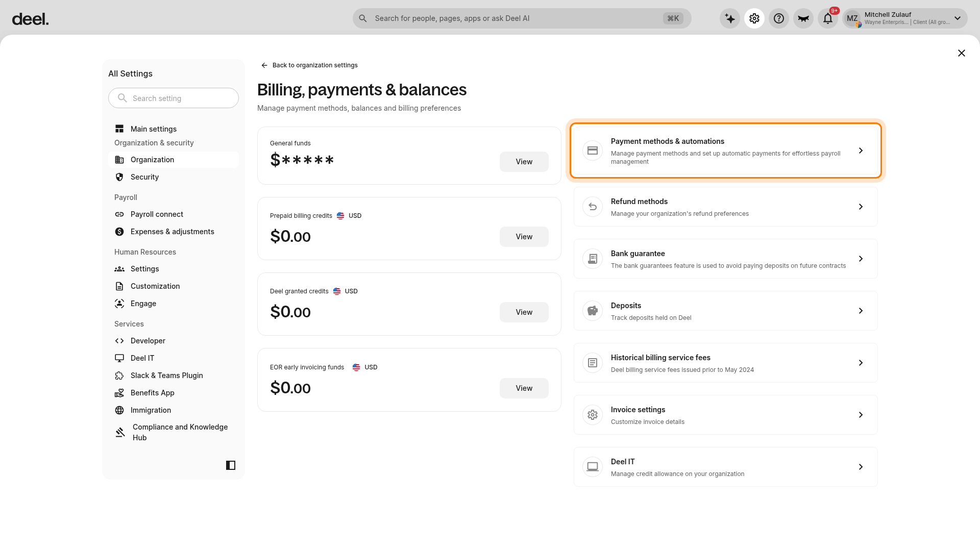Click the Deposits piggy bank icon
This screenshot has height=551, width=980.
[x=593, y=311]
